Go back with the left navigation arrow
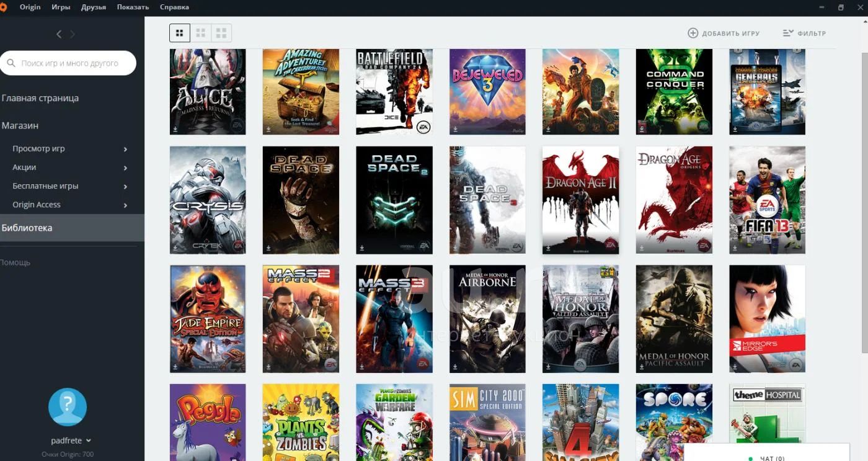Screen dimensions: 868x461 [x=59, y=34]
